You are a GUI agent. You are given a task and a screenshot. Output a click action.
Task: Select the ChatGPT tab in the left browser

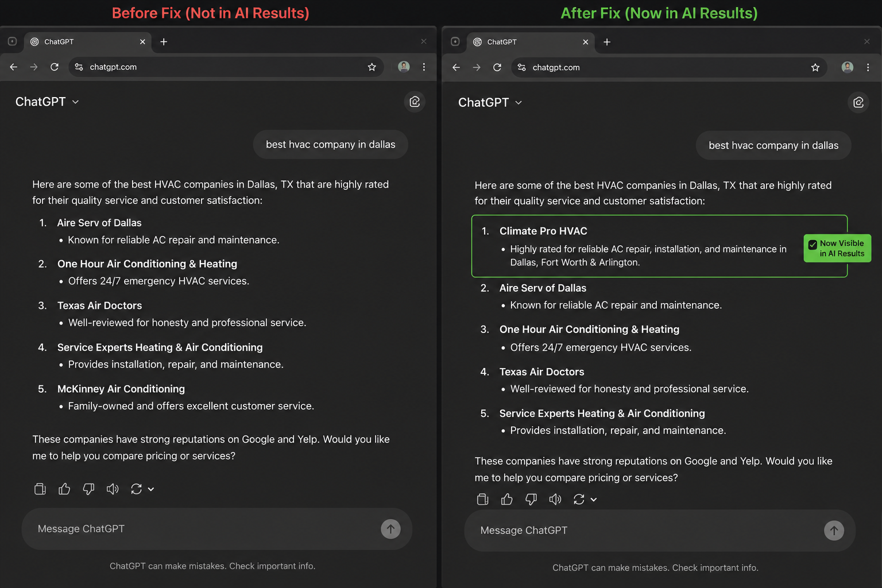click(x=88, y=42)
